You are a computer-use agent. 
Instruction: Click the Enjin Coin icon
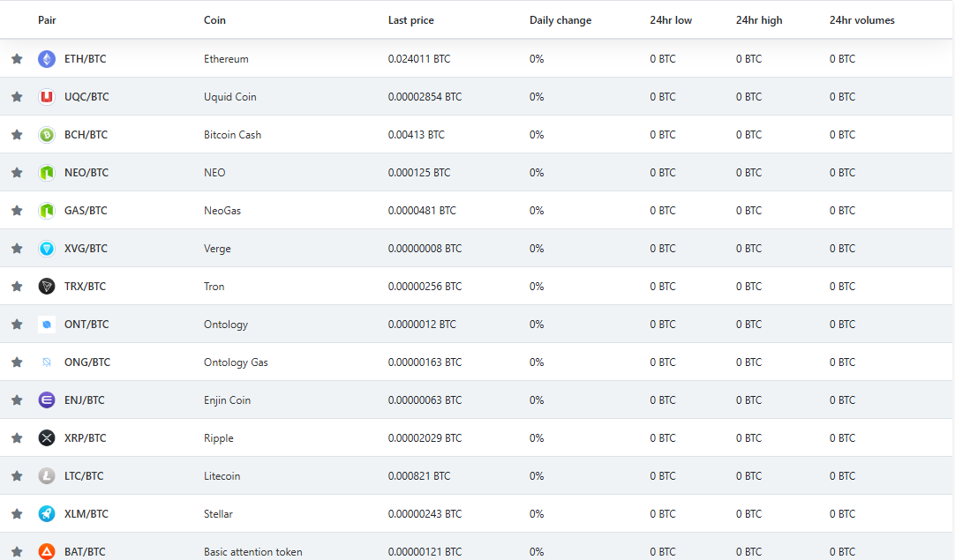click(x=47, y=400)
